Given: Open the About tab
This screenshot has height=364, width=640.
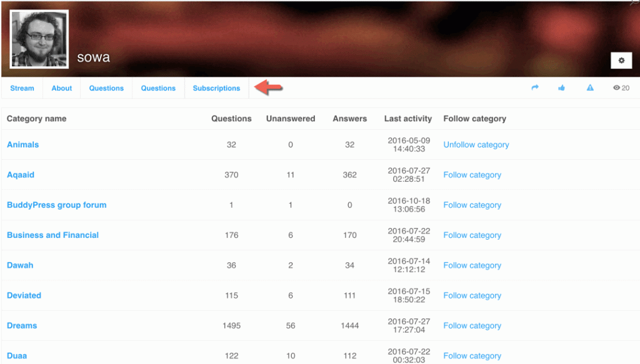Looking at the screenshot, I should (x=62, y=88).
